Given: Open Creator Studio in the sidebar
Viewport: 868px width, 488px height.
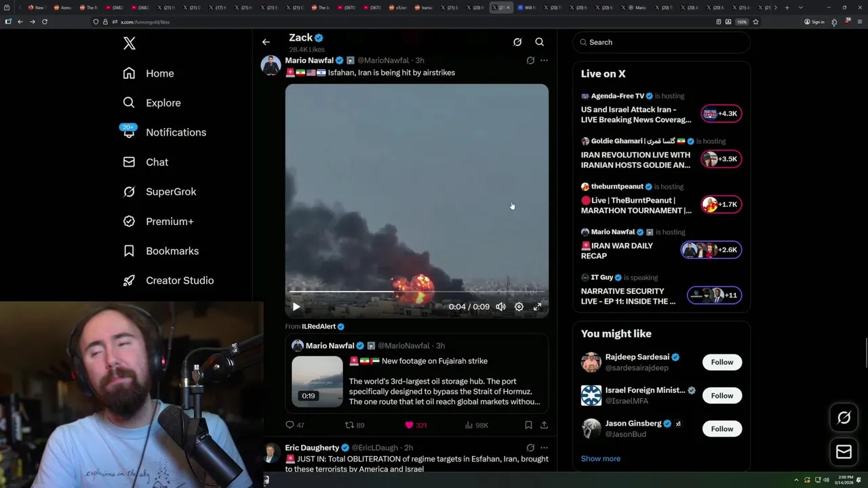Looking at the screenshot, I should point(168,281).
